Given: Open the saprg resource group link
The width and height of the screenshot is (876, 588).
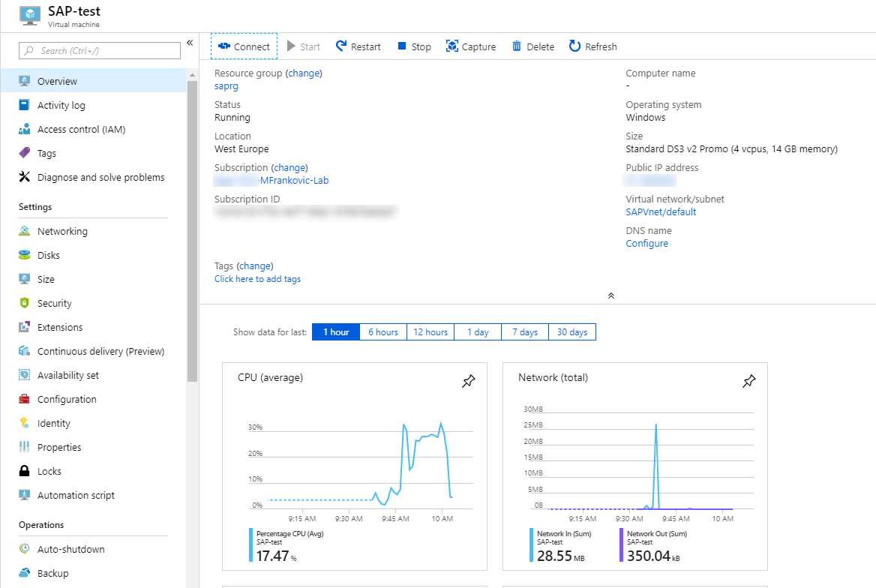Looking at the screenshot, I should [226, 86].
